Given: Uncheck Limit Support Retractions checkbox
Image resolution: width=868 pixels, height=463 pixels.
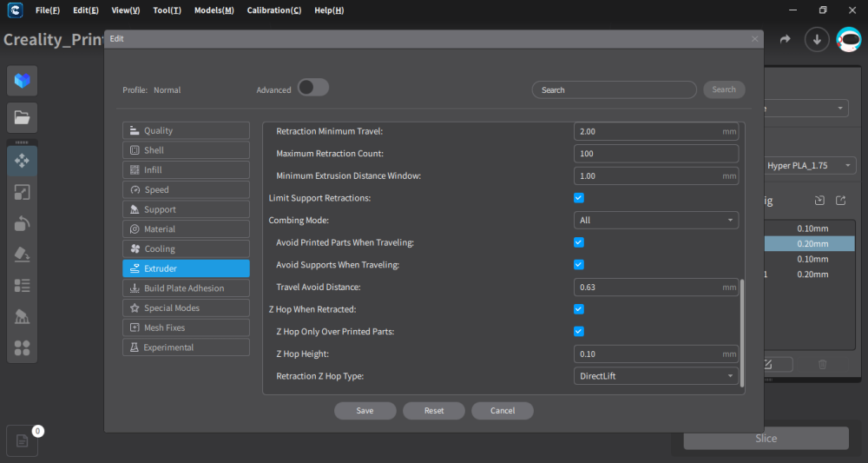Looking at the screenshot, I should point(579,198).
